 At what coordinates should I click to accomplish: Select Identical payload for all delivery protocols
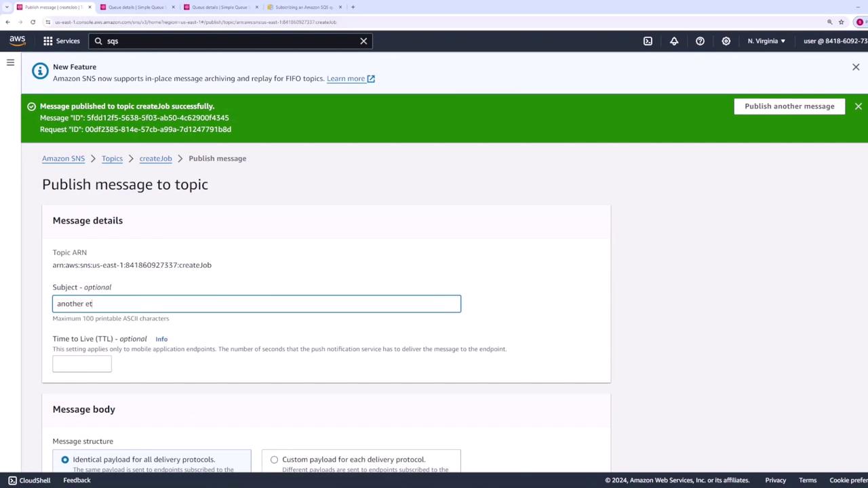tap(65, 460)
